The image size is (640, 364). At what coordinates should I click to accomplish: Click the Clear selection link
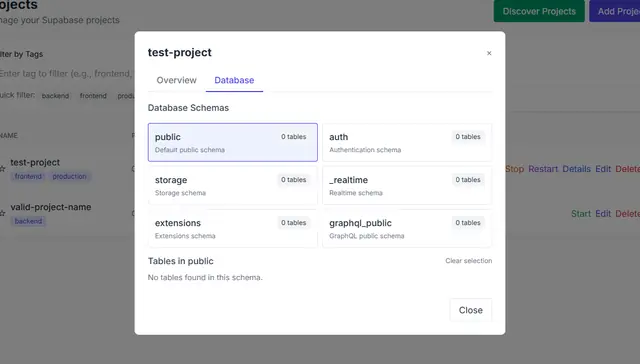(469, 260)
